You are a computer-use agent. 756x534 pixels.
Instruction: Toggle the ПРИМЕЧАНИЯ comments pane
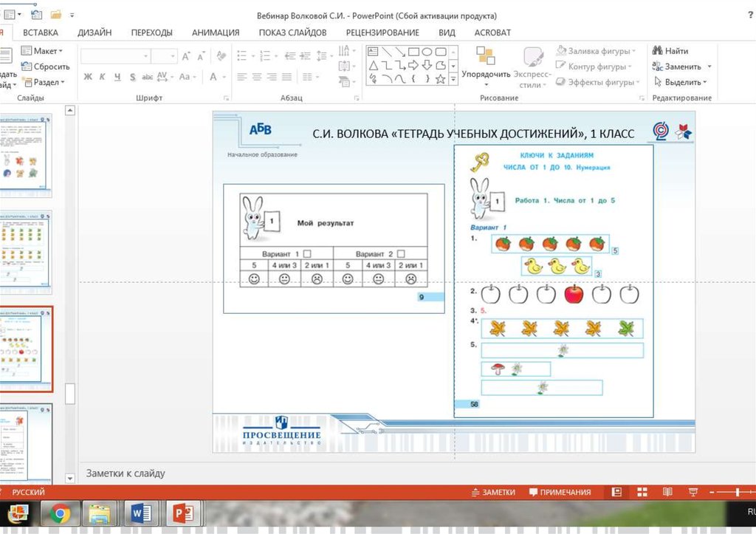(x=560, y=492)
